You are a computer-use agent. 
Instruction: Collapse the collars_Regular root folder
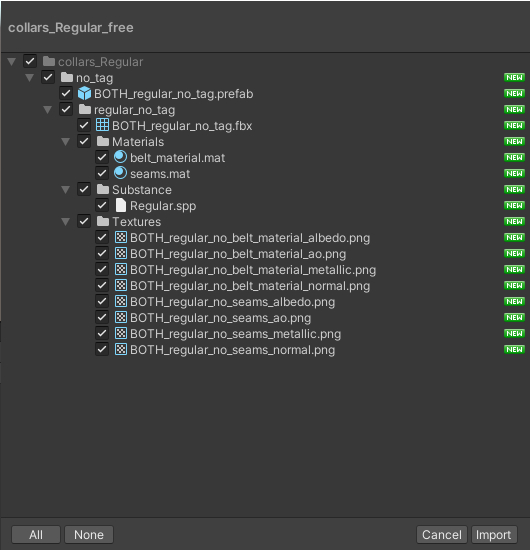12,62
